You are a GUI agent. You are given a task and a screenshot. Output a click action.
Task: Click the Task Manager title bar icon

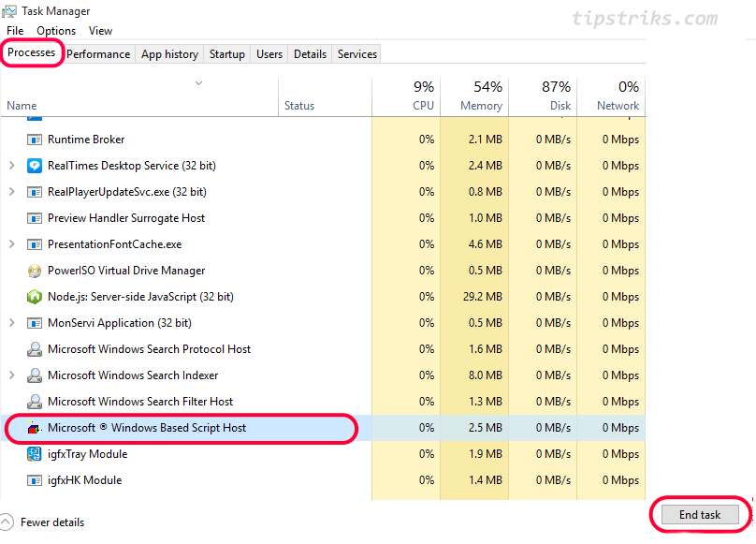[x=9, y=11]
